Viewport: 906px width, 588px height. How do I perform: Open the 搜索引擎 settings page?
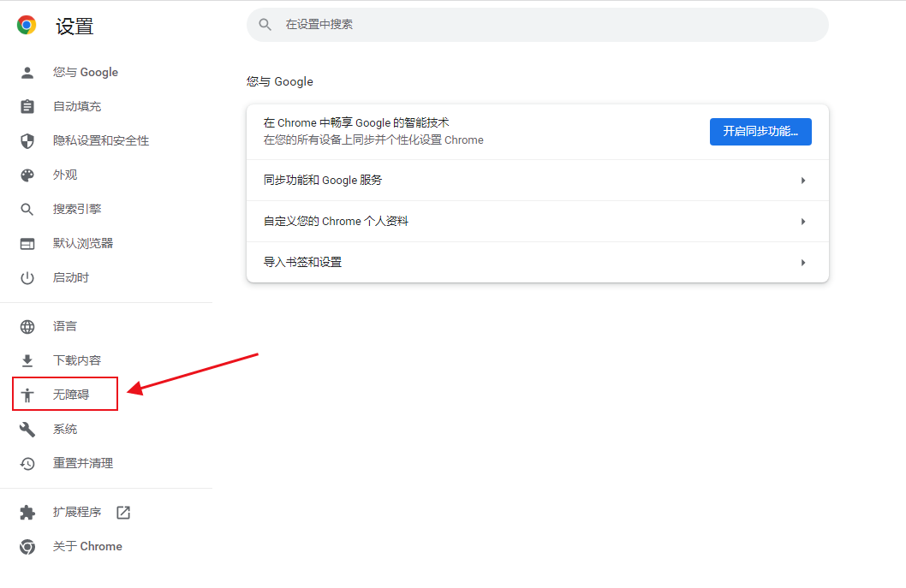tap(77, 209)
